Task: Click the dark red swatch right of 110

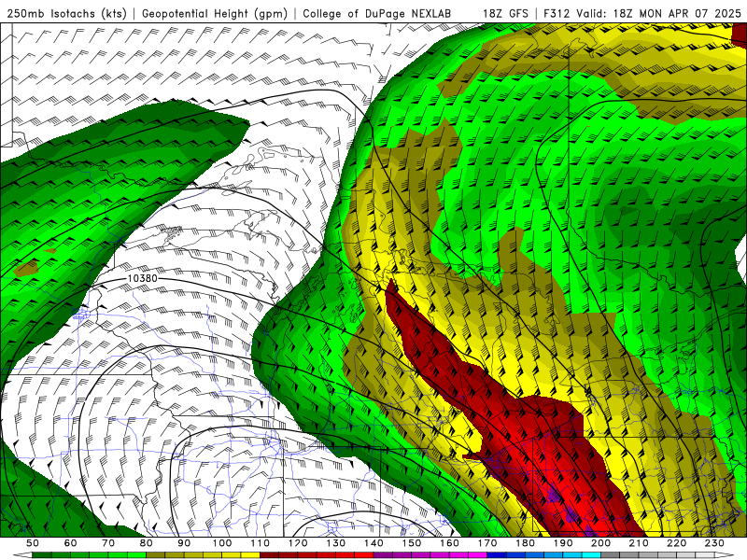Action: (270, 555)
